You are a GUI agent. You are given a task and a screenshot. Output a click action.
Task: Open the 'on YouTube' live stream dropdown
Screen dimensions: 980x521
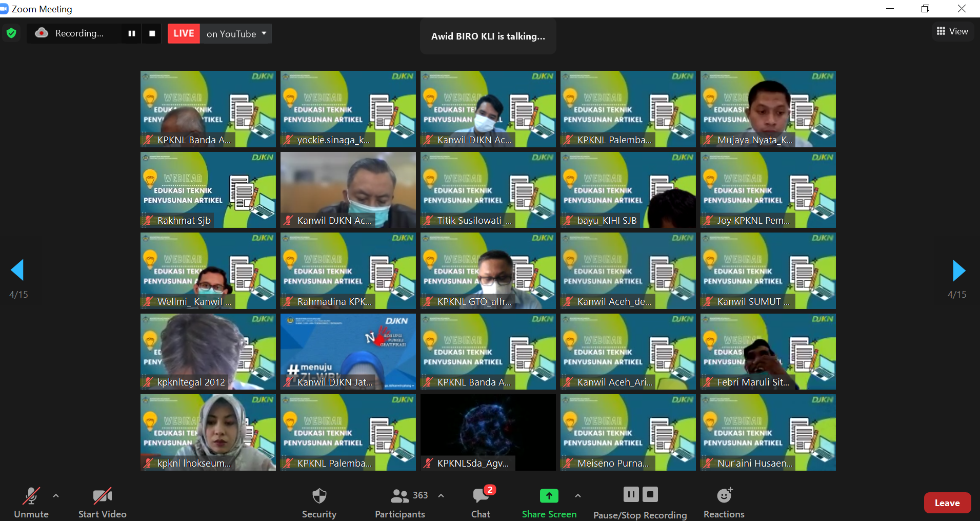tap(236, 33)
